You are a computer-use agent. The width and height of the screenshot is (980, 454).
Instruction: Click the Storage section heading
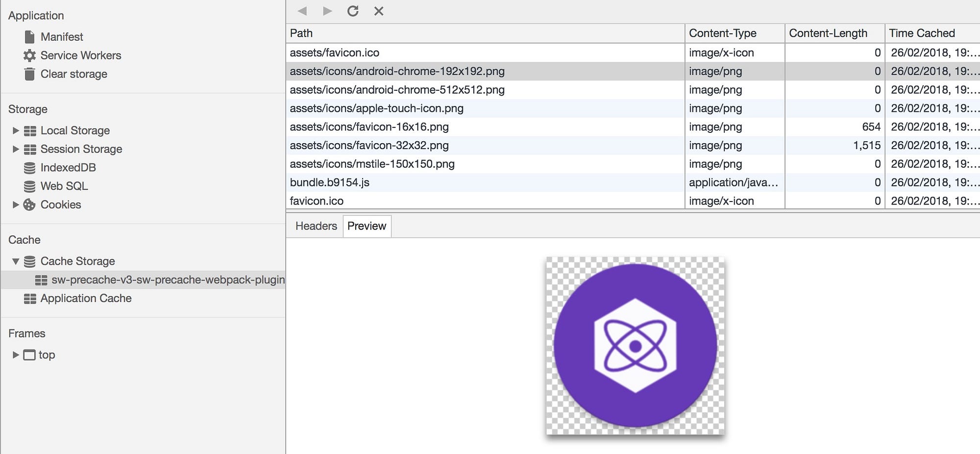[28, 109]
